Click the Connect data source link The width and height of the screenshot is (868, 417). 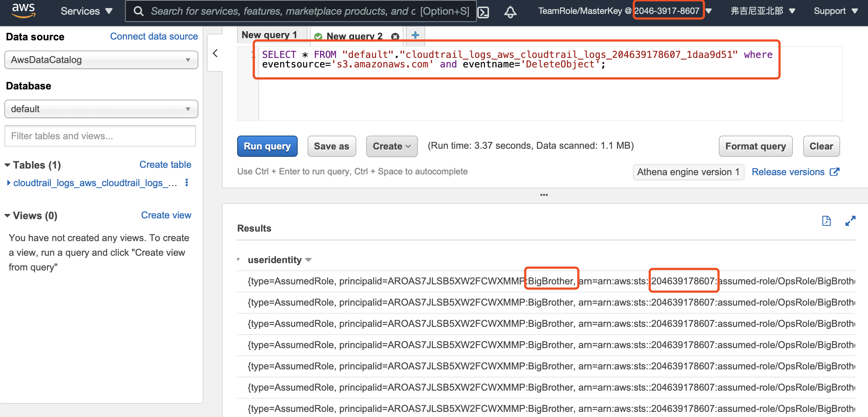click(154, 36)
